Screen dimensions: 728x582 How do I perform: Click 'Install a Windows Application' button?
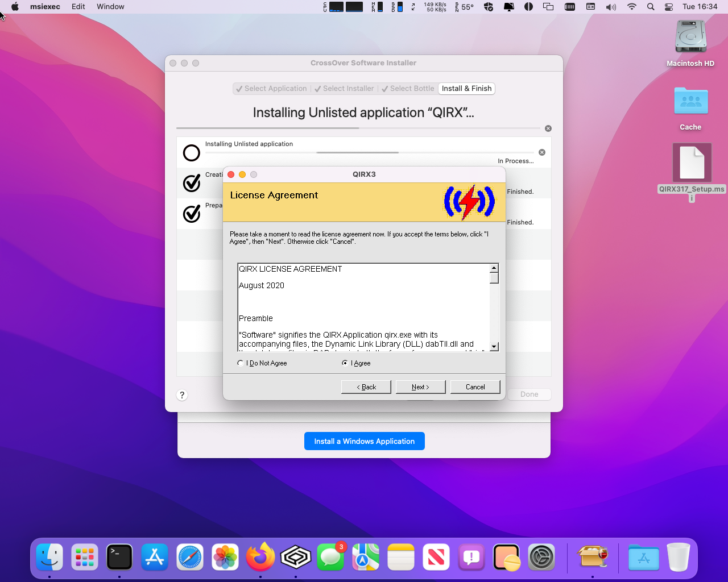(x=365, y=441)
